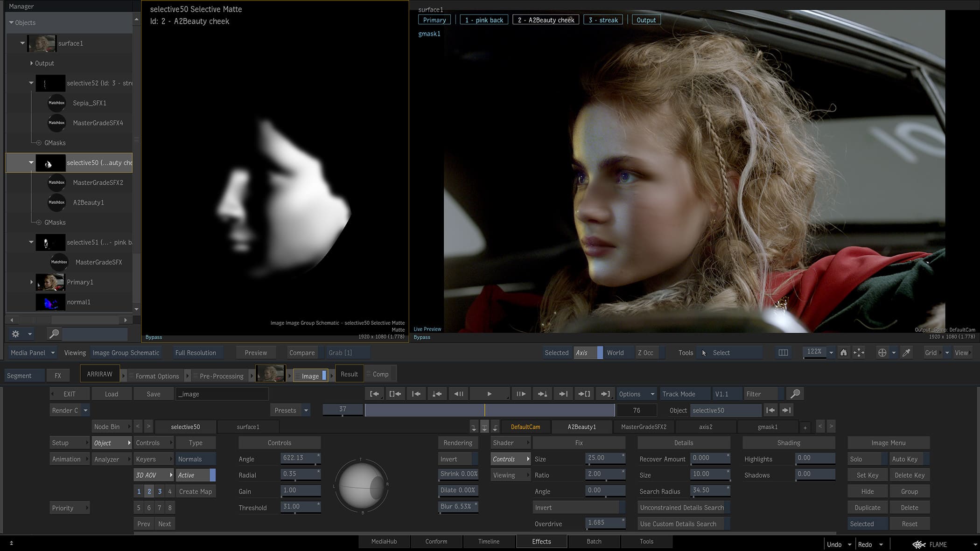Click the frame timeline scrub bar
Viewport: 980px width, 551px height.
[x=489, y=410]
